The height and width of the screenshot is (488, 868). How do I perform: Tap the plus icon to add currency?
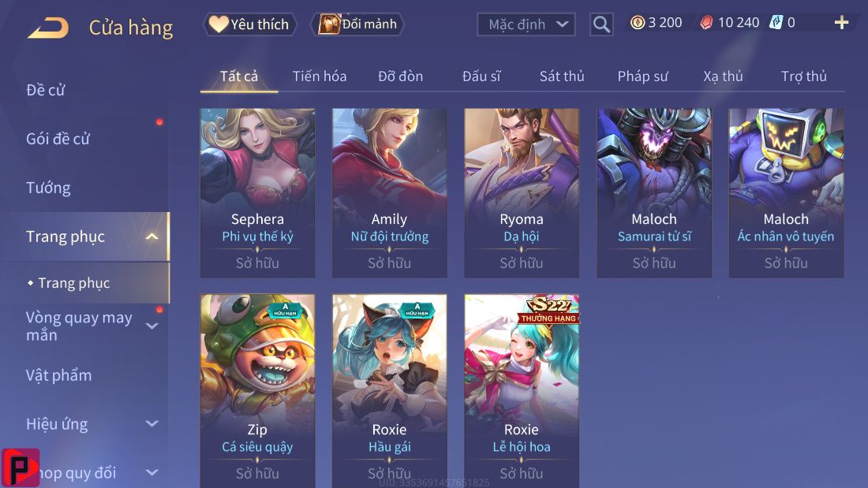(841, 22)
